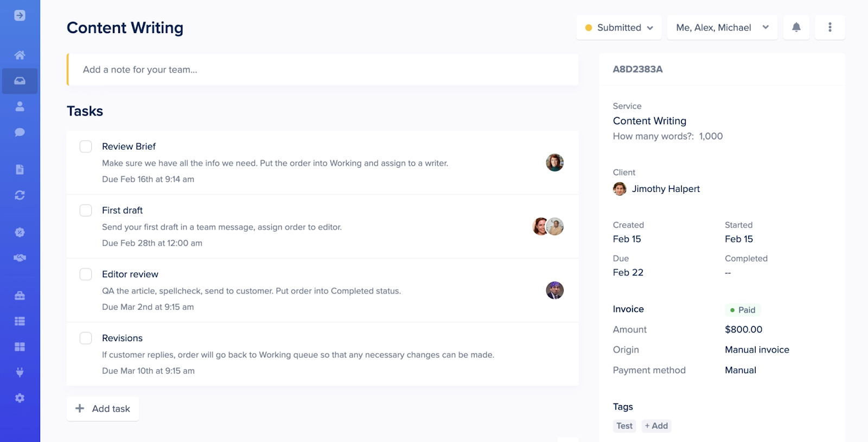The image size is (868, 442).
Task: Open Subscriptions using the refresh icon
Action: (x=20, y=195)
